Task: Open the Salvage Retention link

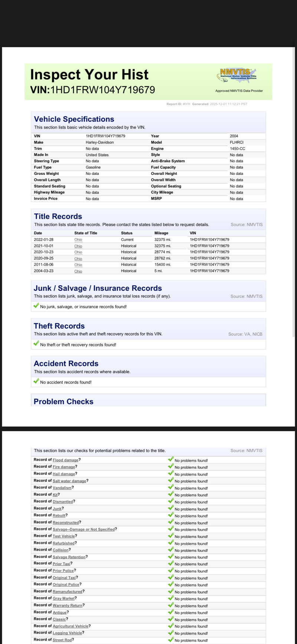Action: (69, 557)
